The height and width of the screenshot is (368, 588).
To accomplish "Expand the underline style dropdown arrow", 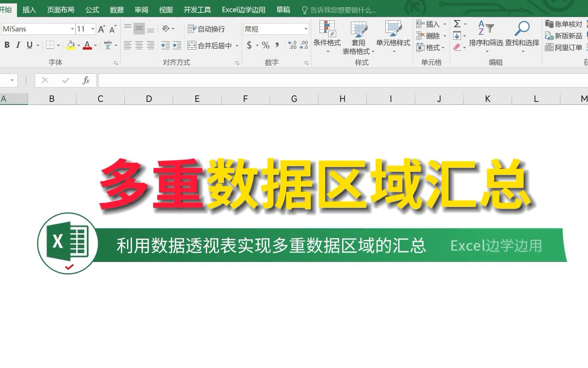I will tap(38, 45).
